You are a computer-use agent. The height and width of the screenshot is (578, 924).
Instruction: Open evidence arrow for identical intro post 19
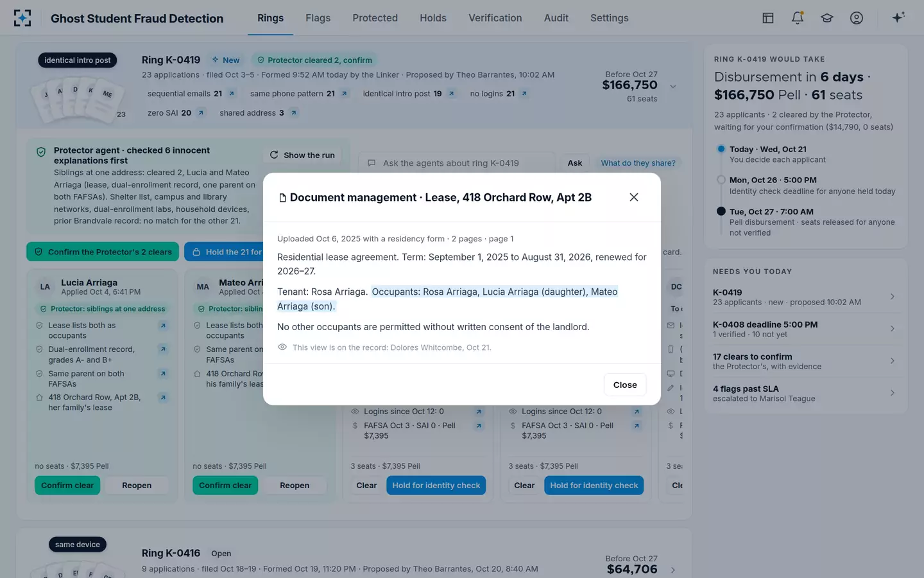(x=452, y=94)
